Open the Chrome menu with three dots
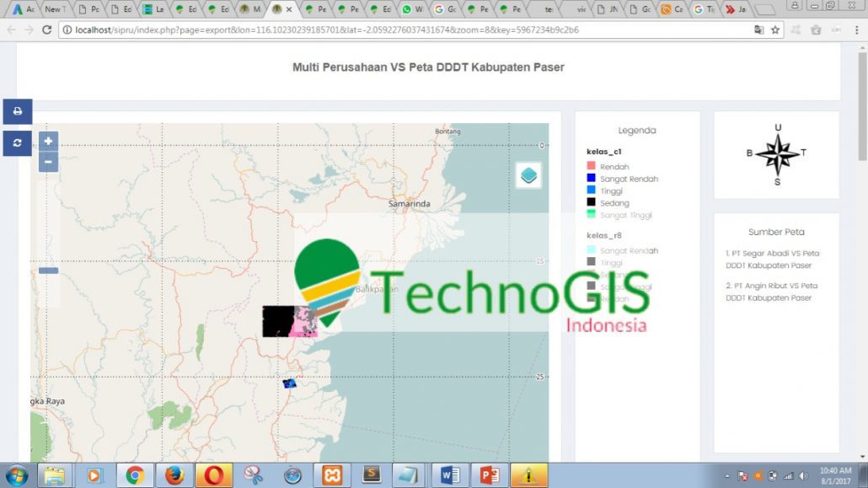The image size is (868, 488). tap(856, 28)
